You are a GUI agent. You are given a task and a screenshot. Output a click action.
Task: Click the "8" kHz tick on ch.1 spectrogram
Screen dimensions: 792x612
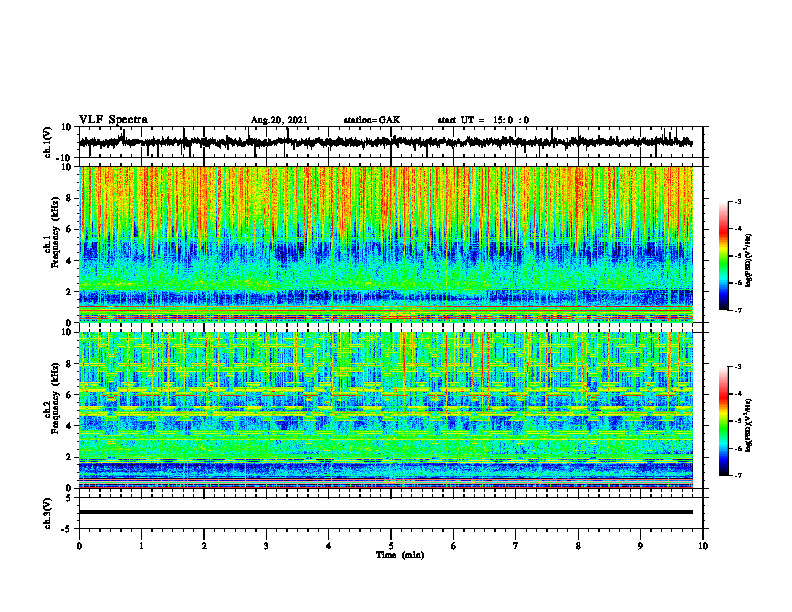[70, 198]
